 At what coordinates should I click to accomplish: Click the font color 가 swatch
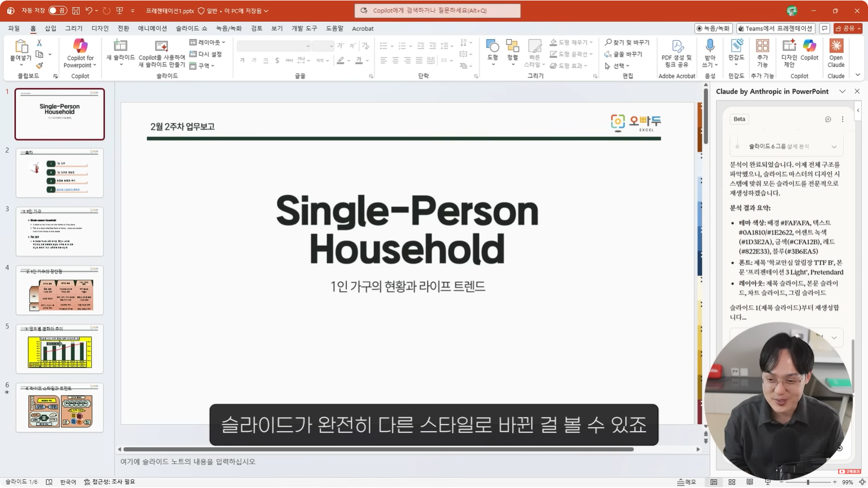click(x=359, y=60)
